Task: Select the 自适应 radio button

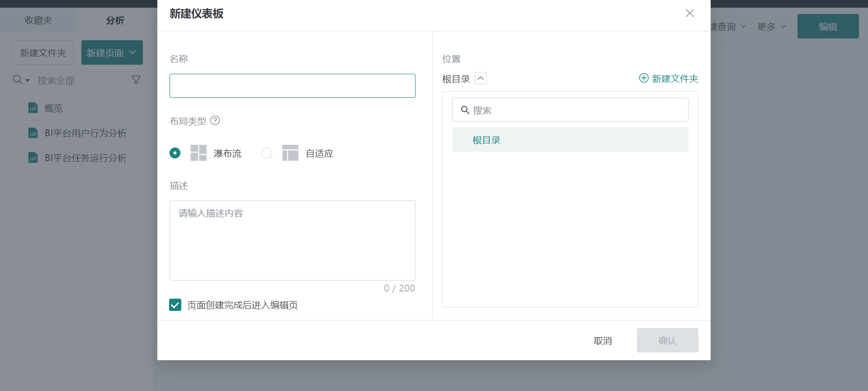Action: (267, 153)
